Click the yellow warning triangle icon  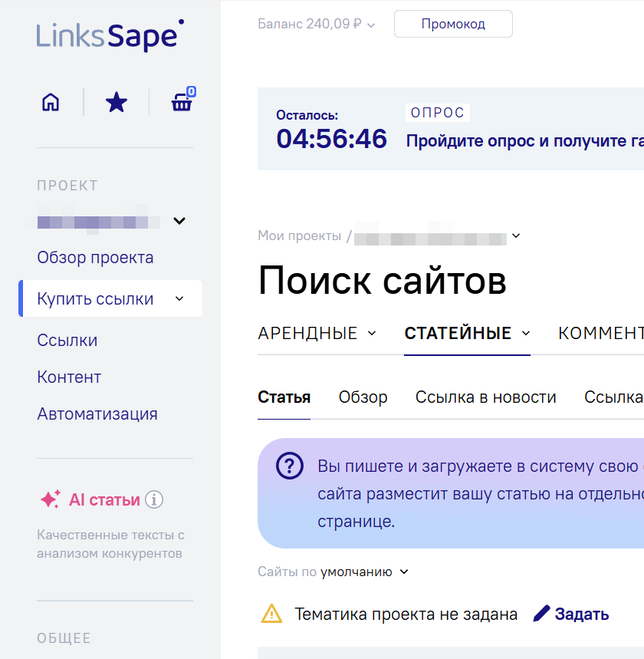point(271,614)
